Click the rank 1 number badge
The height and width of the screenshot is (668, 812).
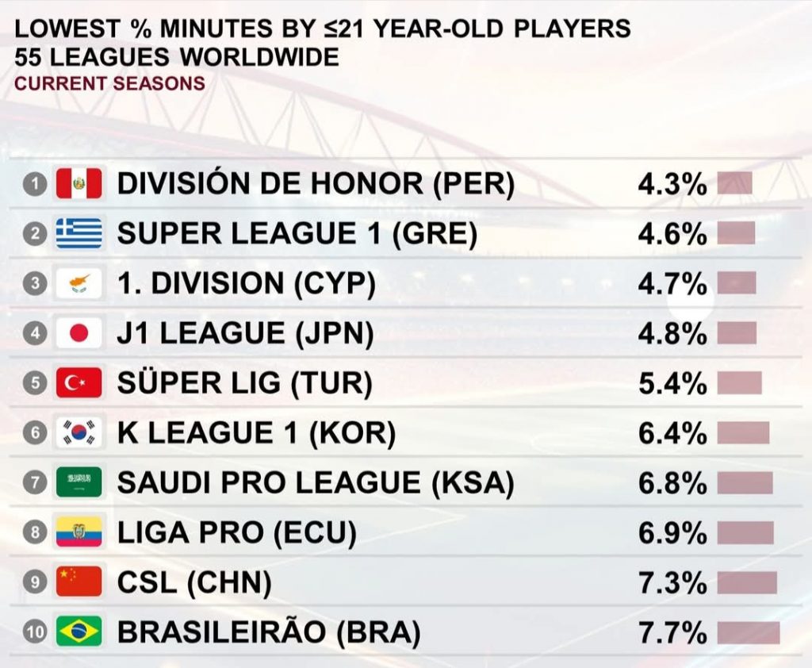pyautogui.click(x=35, y=184)
